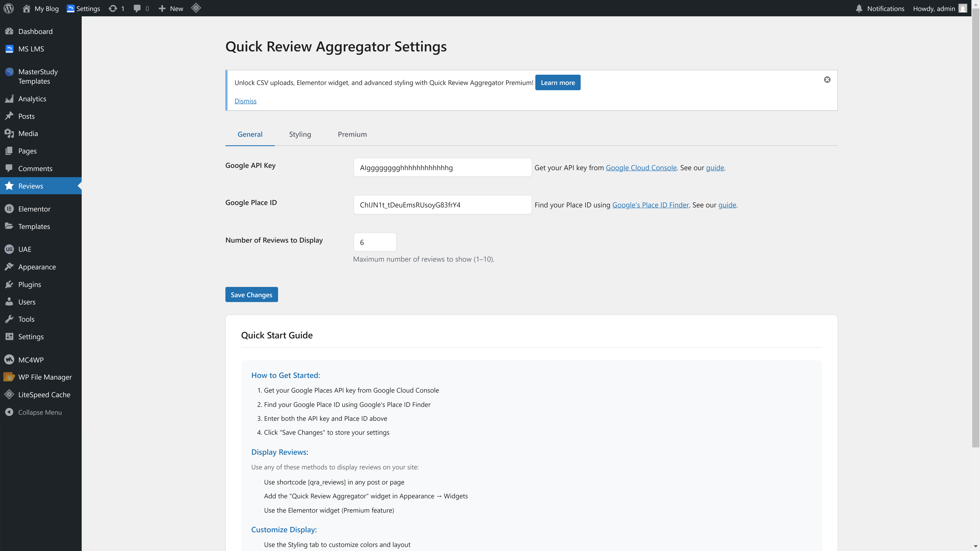Click the Notifications bell icon
The width and height of the screenshot is (980, 551).
click(859, 8)
